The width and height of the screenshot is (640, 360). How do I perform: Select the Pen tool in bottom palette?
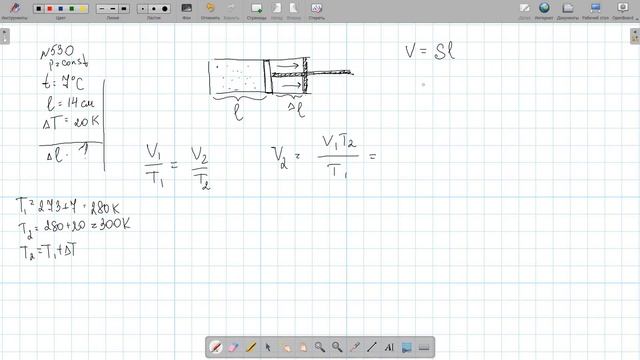(216, 347)
